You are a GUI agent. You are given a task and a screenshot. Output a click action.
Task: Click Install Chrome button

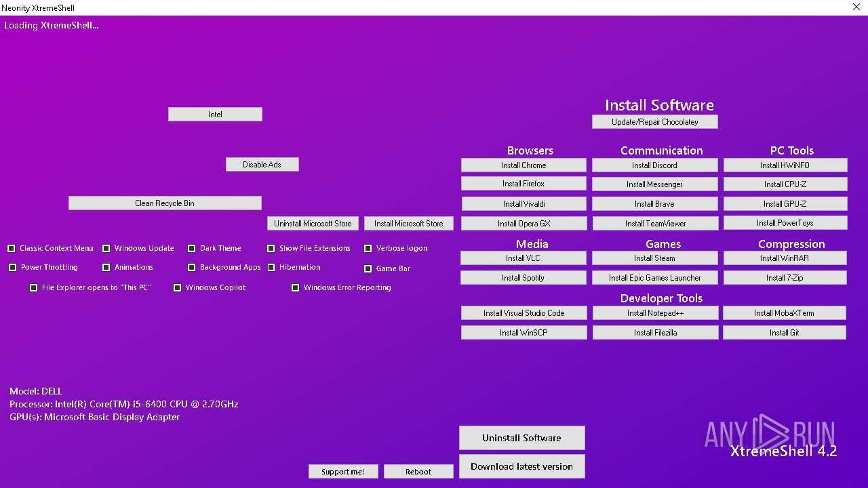(x=524, y=165)
